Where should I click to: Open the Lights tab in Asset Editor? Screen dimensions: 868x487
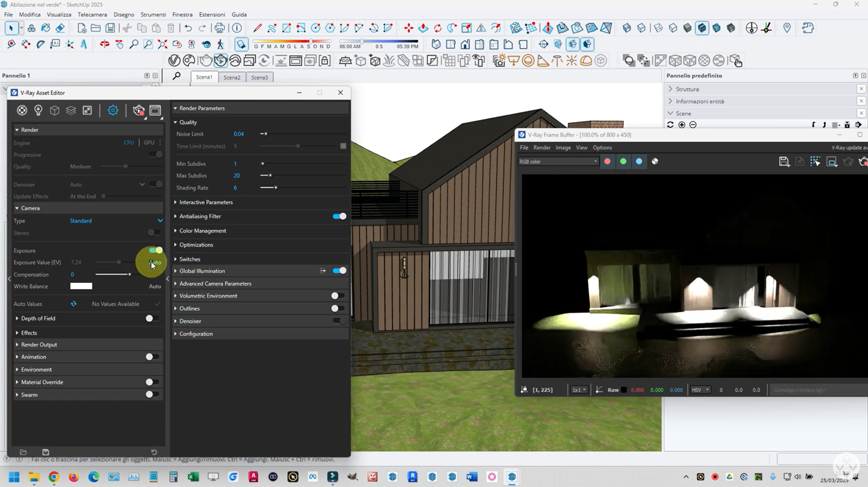pos(38,110)
